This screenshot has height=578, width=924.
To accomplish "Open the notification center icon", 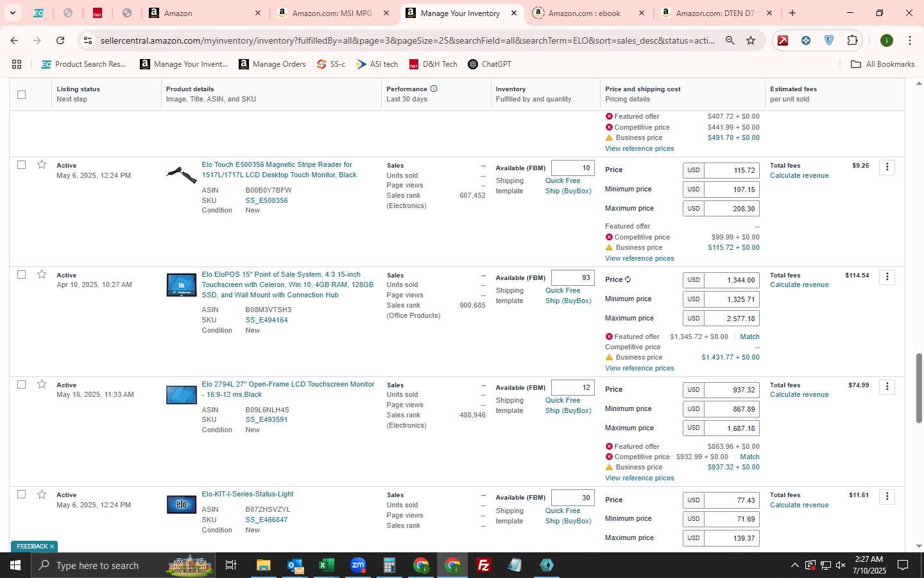I will tap(903, 565).
